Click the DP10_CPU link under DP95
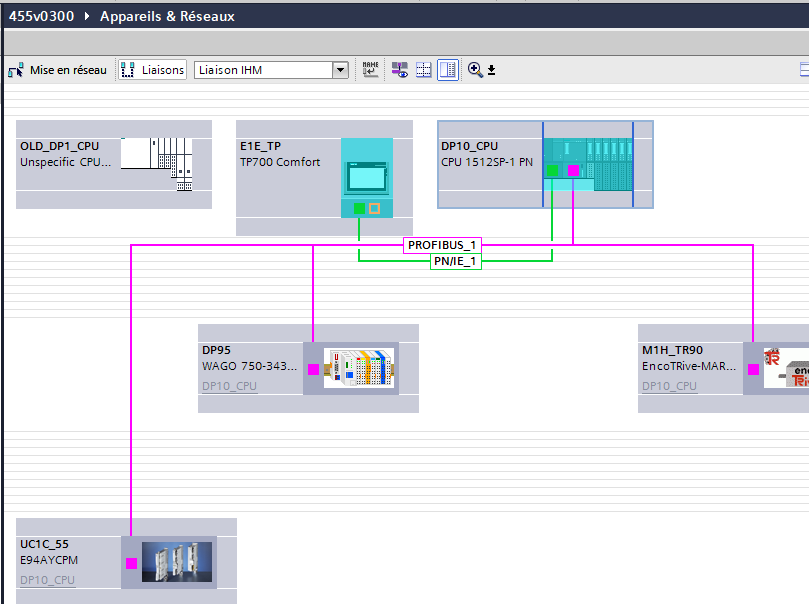 pyautogui.click(x=229, y=385)
